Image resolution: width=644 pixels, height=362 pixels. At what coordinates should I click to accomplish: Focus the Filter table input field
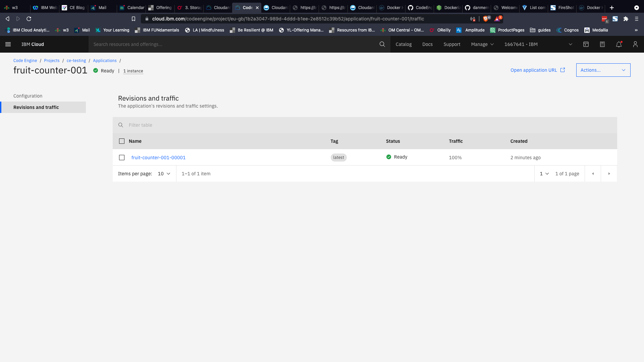pyautogui.click(x=365, y=125)
